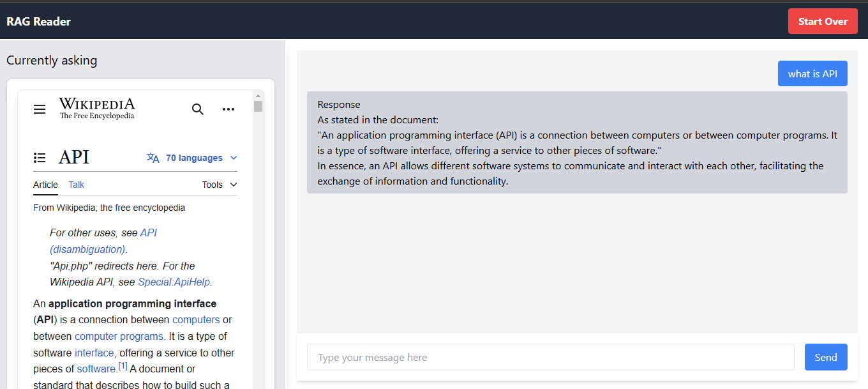Toggle the table of contents list icon
The image size is (868, 389).
point(40,158)
